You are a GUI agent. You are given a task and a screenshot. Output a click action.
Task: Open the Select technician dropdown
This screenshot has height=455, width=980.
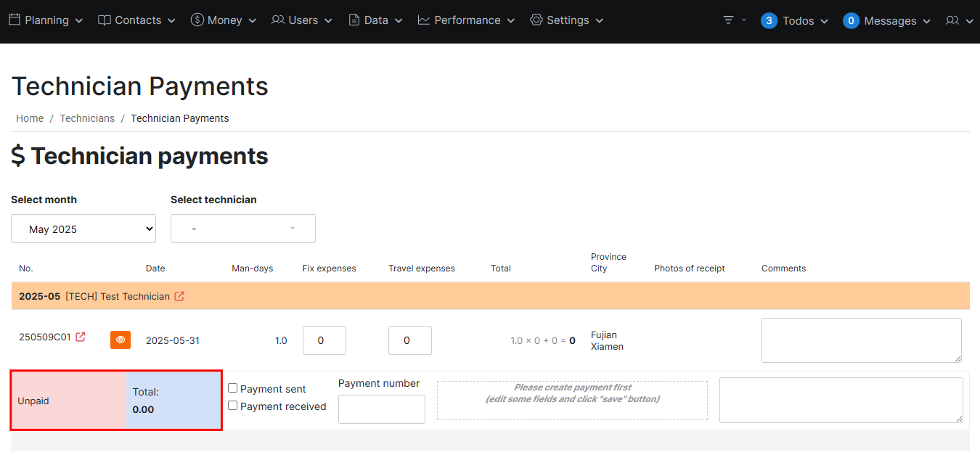click(243, 229)
